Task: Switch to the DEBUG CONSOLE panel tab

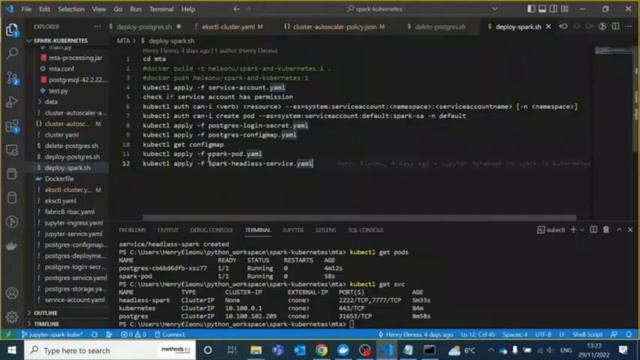Action: (211, 230)
